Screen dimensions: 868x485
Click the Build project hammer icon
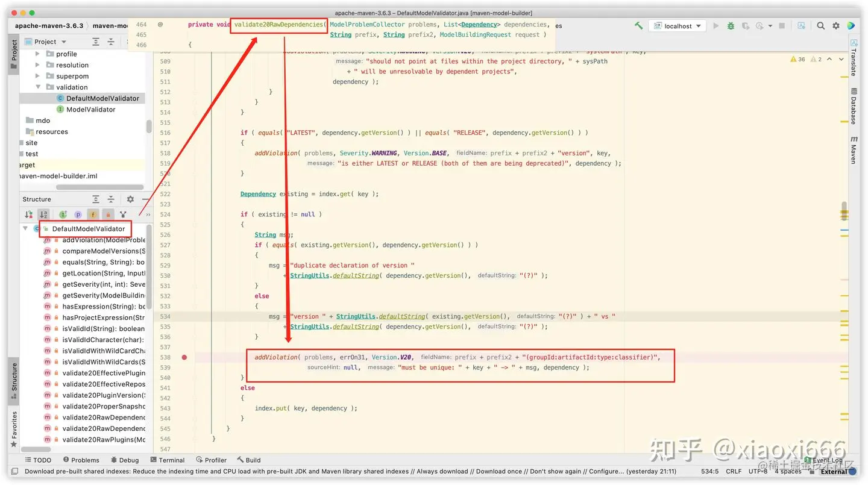click(639, 26)
